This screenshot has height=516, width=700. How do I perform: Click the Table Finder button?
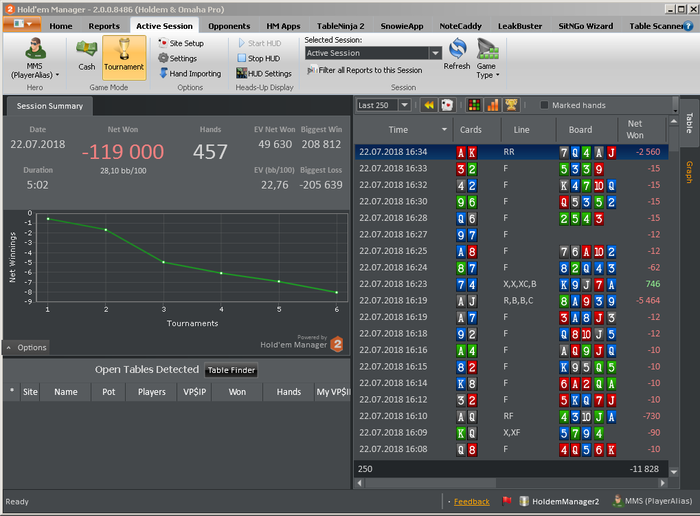click(231, 370)
